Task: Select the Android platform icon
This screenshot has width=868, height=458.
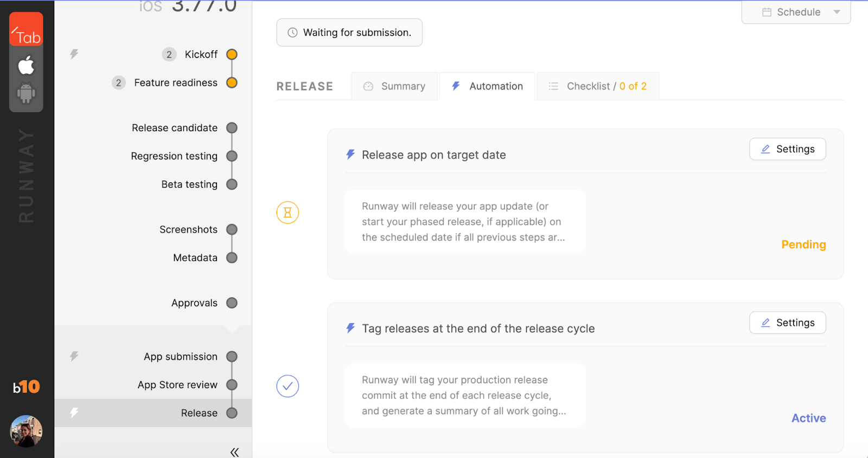Action: pos(26,93)
